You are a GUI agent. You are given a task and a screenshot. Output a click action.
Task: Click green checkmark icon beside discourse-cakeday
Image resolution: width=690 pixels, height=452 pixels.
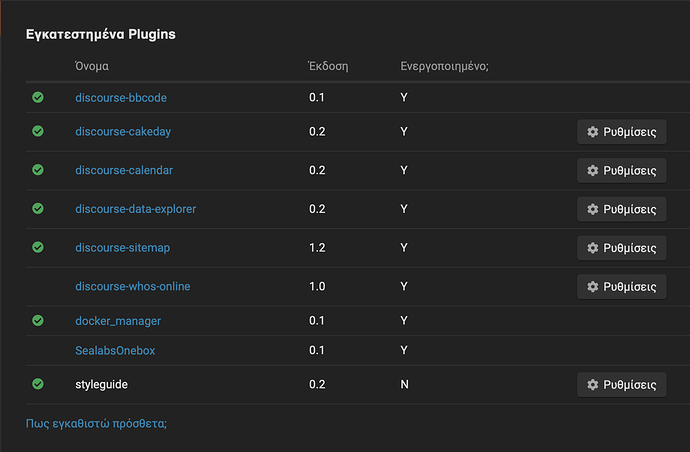tap(38, 131)
